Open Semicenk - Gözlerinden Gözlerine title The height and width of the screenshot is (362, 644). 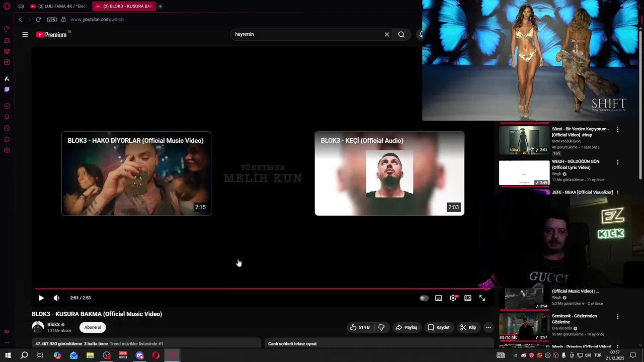575,319
